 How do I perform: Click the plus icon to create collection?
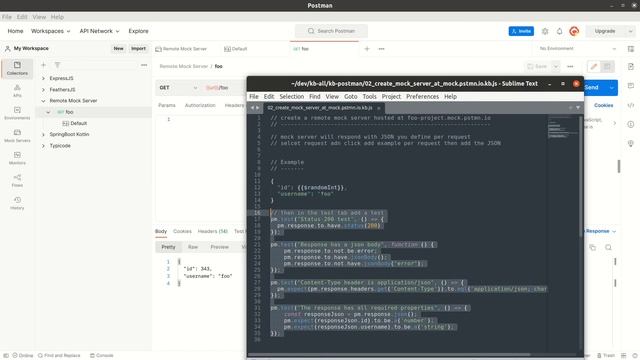click(x=43, y=65)
